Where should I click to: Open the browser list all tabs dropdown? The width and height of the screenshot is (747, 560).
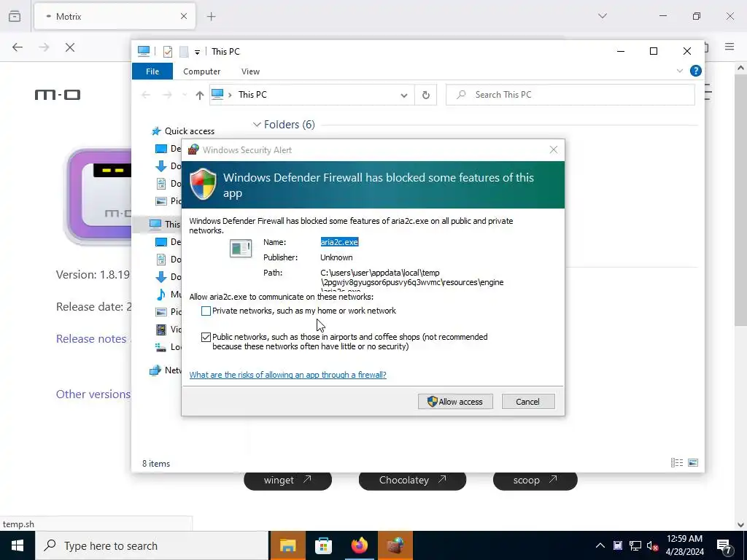[602, 16]
